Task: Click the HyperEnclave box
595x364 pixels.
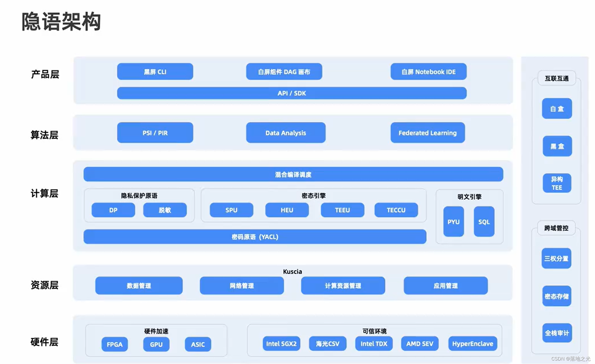Action: tap(473, 343)
